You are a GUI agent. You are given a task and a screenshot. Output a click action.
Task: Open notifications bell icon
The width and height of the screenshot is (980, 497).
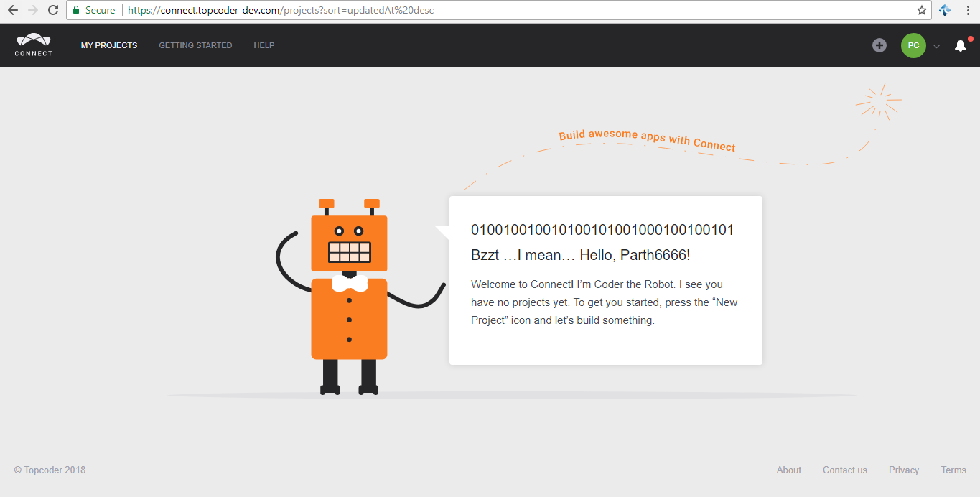click(x=961, y=45)
